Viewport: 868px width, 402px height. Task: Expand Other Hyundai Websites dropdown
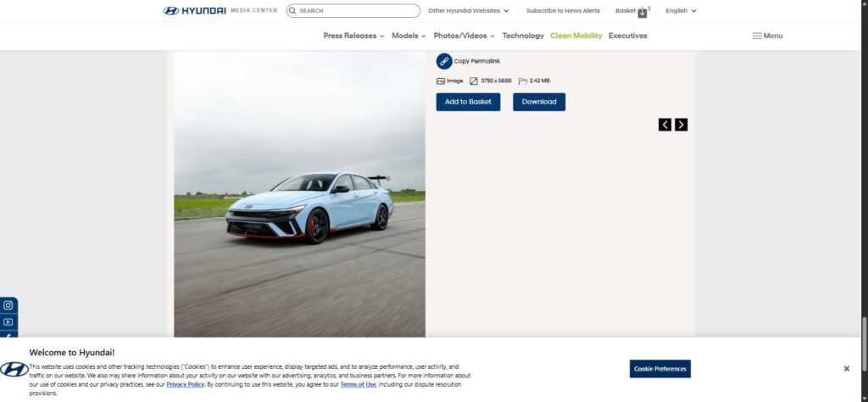[468, 10]
